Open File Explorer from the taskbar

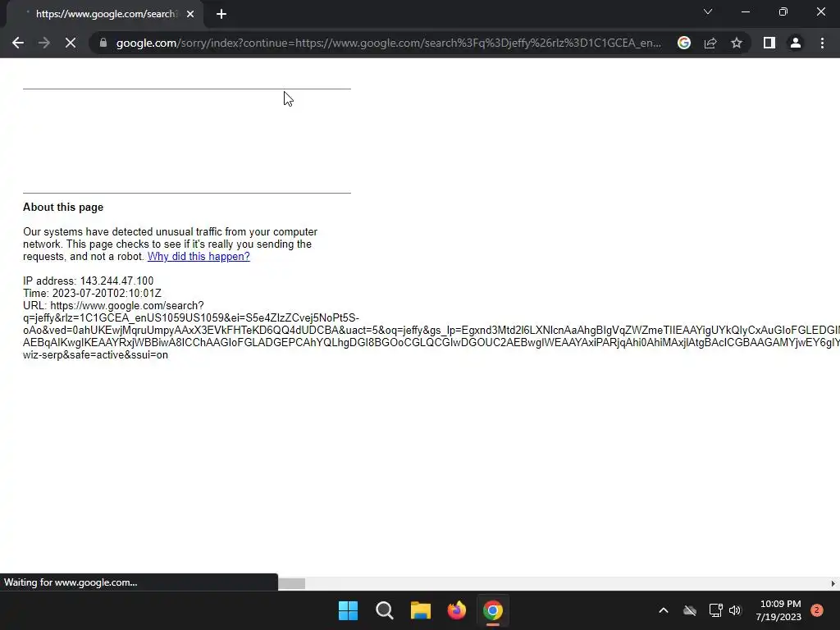click(421, 610)
